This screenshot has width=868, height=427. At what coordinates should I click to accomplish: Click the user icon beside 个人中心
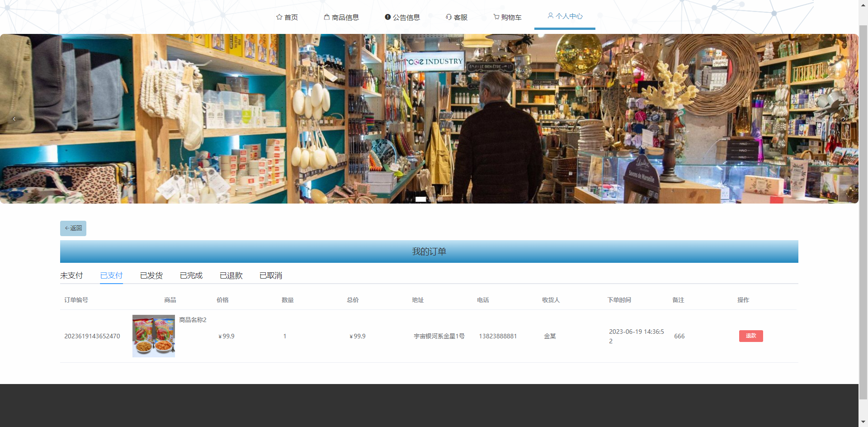point(550,16)
